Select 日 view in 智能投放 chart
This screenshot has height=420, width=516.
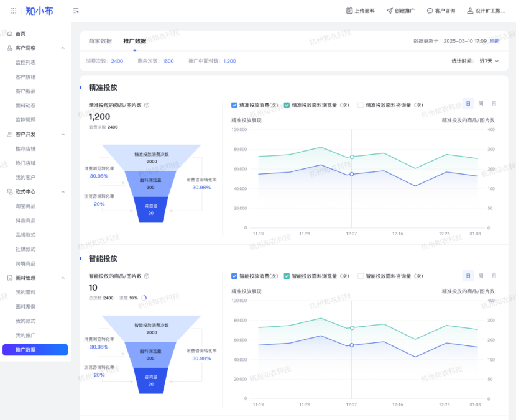click(x=468, y=276)
